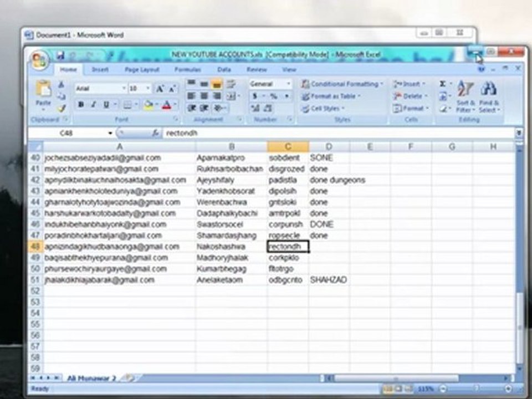Insert AutoSum with the sigma icon
This screenshot has height=399, width=532.
(443, 84)
